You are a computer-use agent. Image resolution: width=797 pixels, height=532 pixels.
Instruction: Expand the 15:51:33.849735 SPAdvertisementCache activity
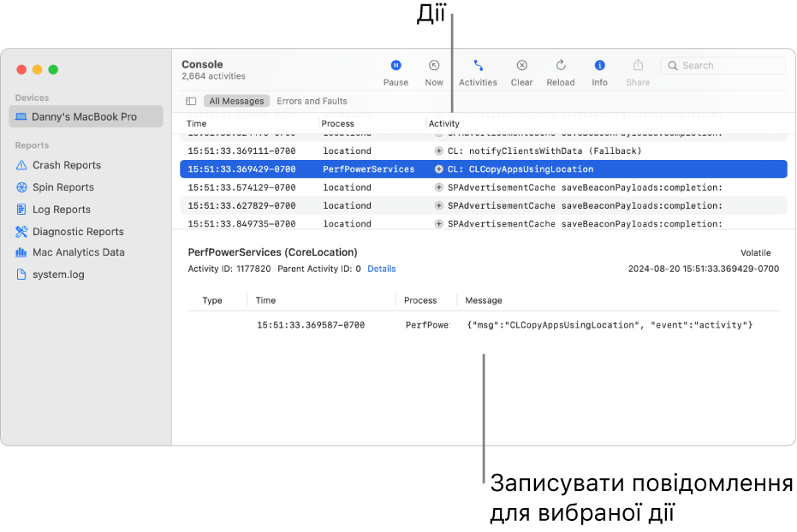coord(438,224)
